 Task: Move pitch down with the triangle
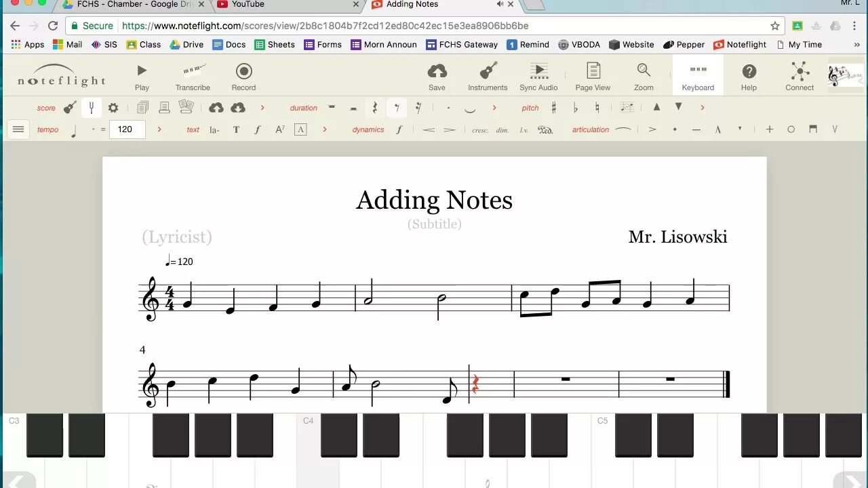point(678,107)
